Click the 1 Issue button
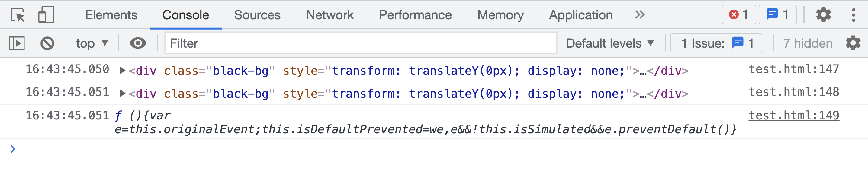 click(716, 43)
